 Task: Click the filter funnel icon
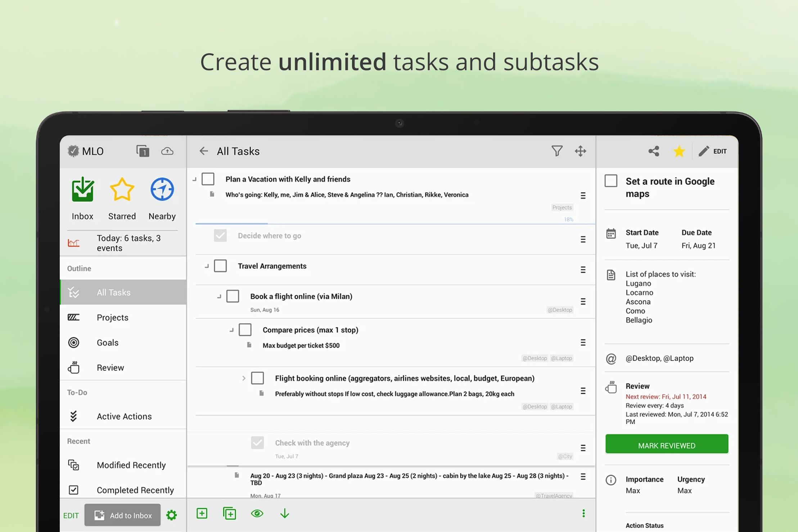(x=556, y=151)
